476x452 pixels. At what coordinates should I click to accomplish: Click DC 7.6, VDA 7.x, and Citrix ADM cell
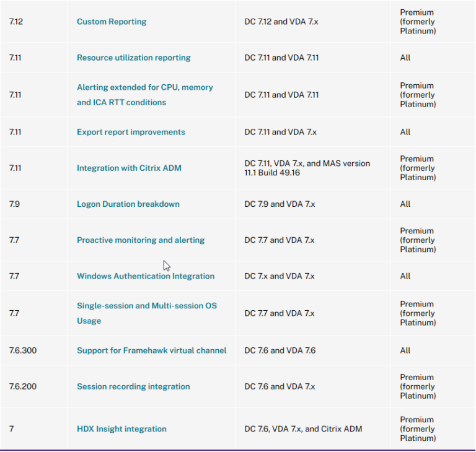click(x=303, y=428)
